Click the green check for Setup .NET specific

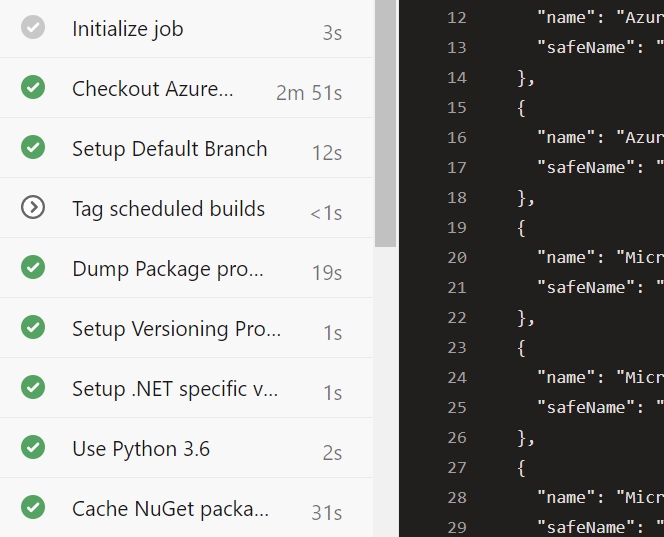(33, 388)
